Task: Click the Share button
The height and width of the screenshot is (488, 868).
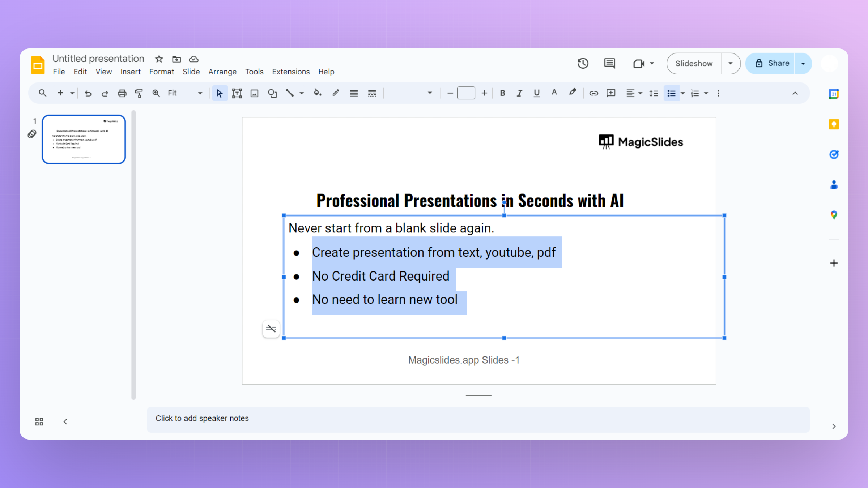Action: [x=772, y=64]
